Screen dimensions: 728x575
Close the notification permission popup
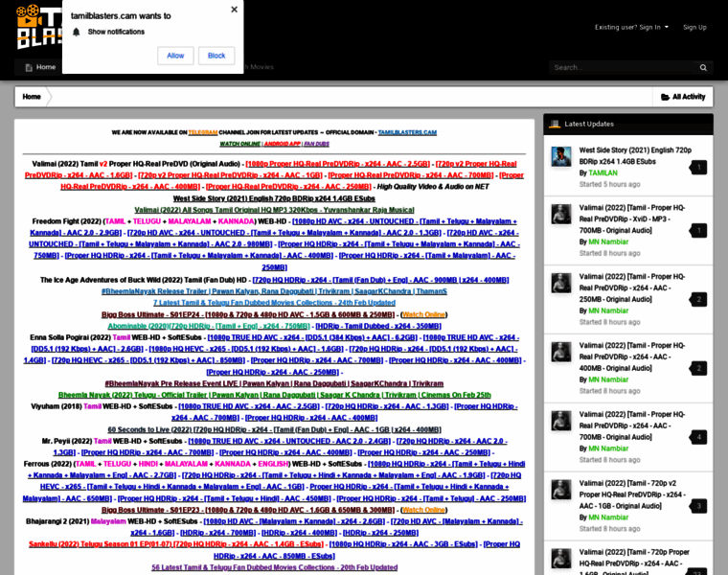tap(234, 10)
